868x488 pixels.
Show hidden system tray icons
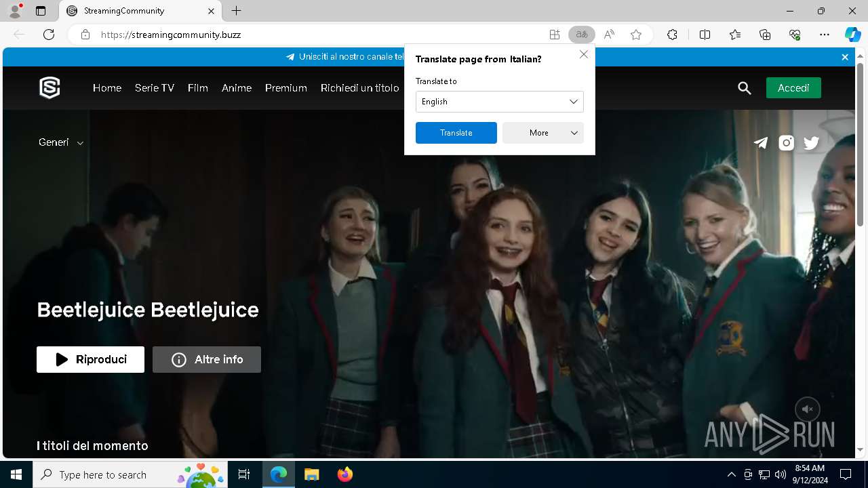(x=731, y=474)
